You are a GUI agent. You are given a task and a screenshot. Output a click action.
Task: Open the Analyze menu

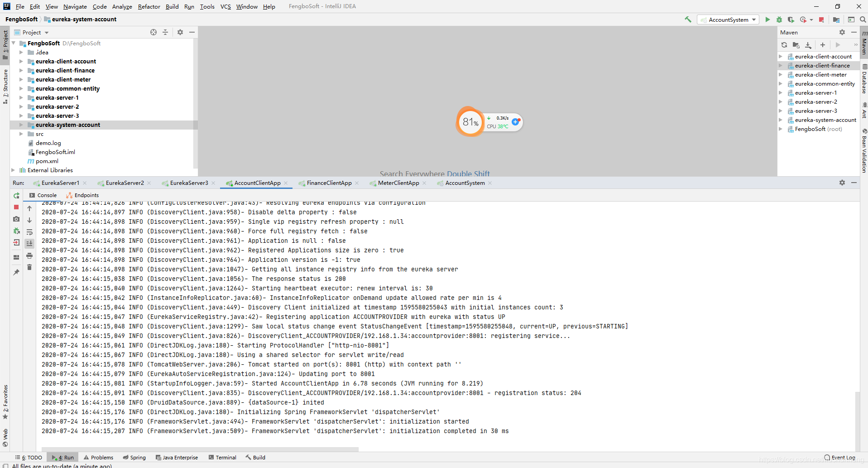pos(122,6)
